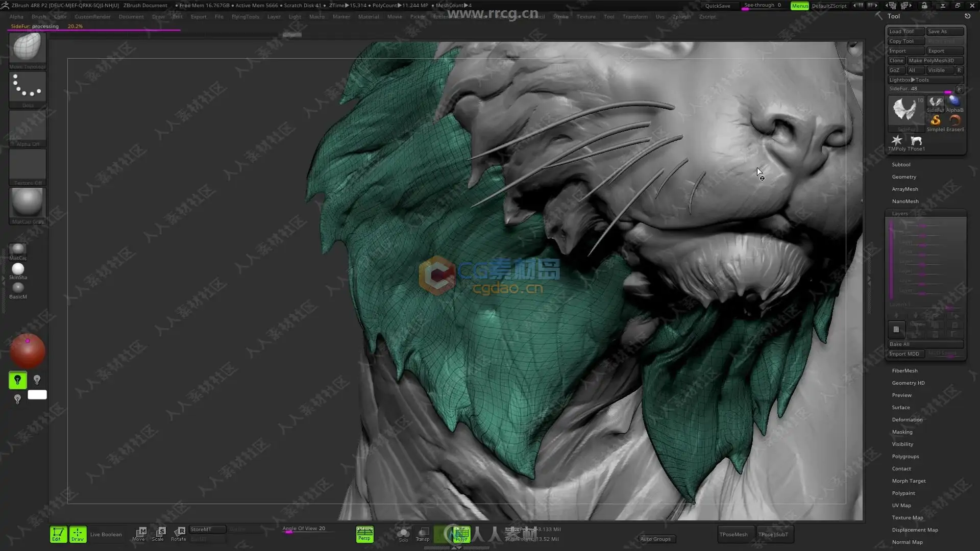Choose the small MatCap material sphere
Image resolution: width=980 pixels, height=551 pixels.
pos(18,252)
